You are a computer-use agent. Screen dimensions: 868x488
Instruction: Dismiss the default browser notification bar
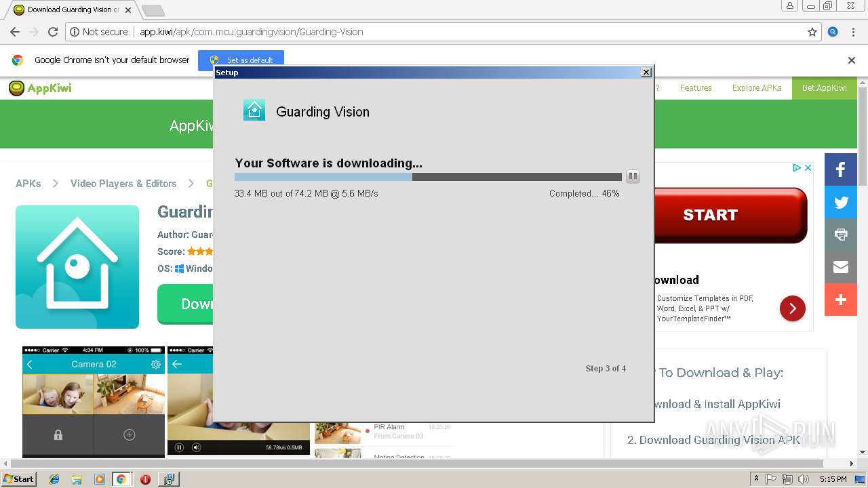tap(852, 60)
